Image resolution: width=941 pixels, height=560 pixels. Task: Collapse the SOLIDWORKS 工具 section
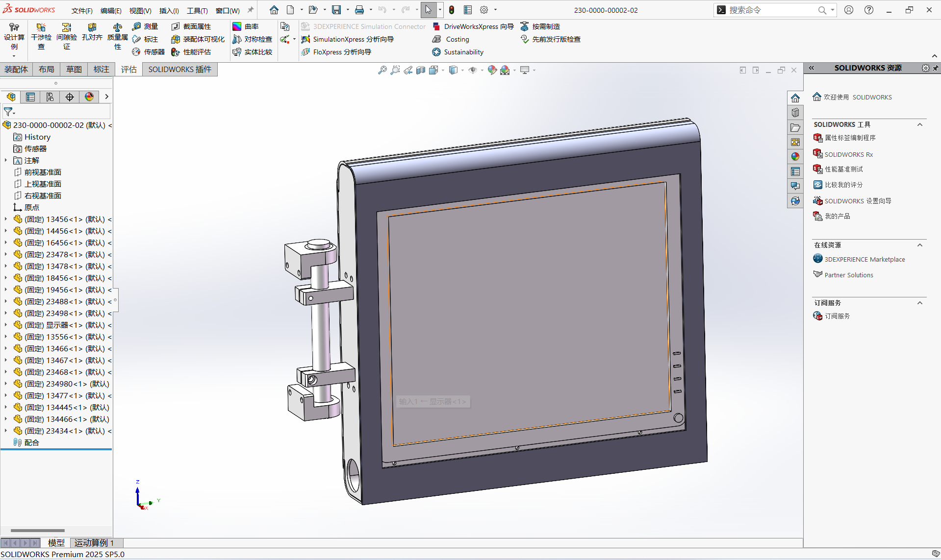920,124
